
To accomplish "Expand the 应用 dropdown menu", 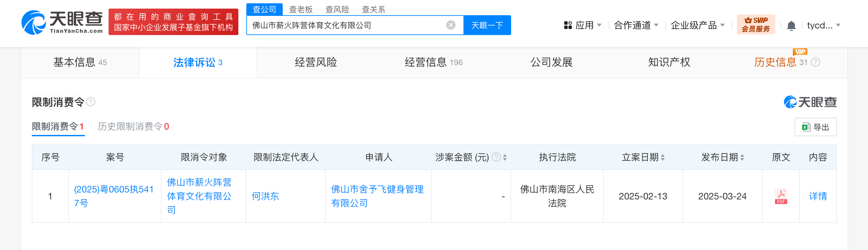I will tap(583, 25).
